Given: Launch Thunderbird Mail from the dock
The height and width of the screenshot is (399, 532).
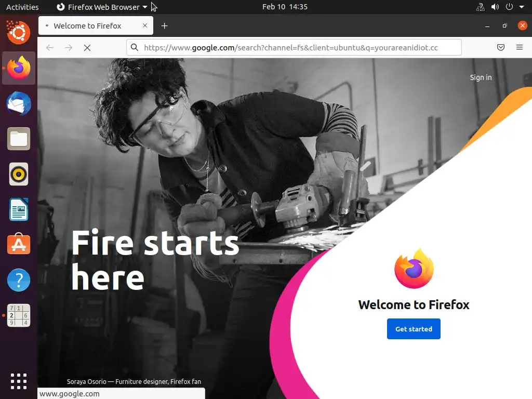Looking at the screenshot, I should [19, 103].
